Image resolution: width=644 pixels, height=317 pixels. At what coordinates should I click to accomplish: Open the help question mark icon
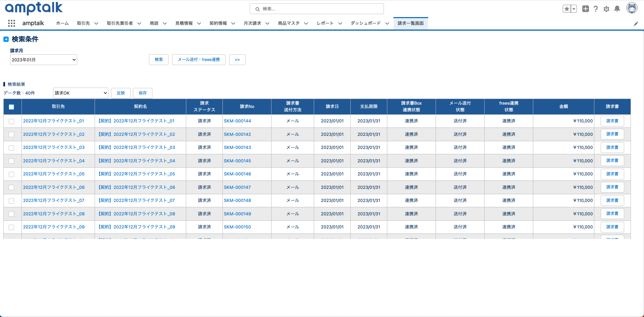click(x=596, y=9)
